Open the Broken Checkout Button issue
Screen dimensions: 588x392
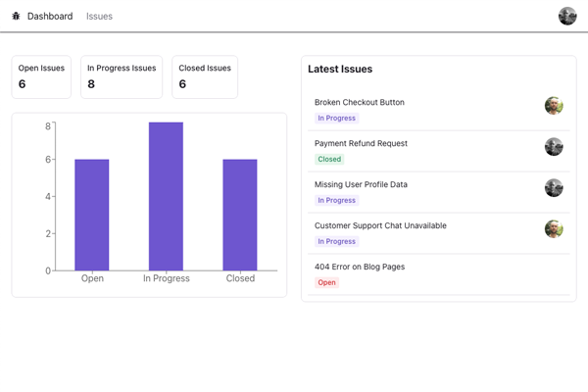[360, 102]
